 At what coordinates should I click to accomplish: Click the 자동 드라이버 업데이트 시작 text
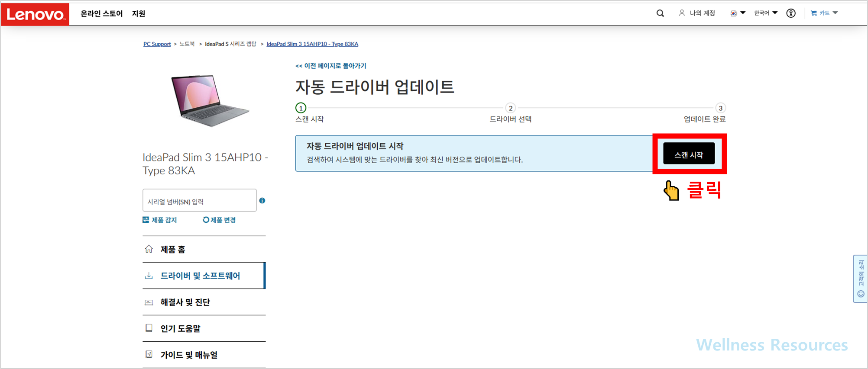click(x=355, y=146)
